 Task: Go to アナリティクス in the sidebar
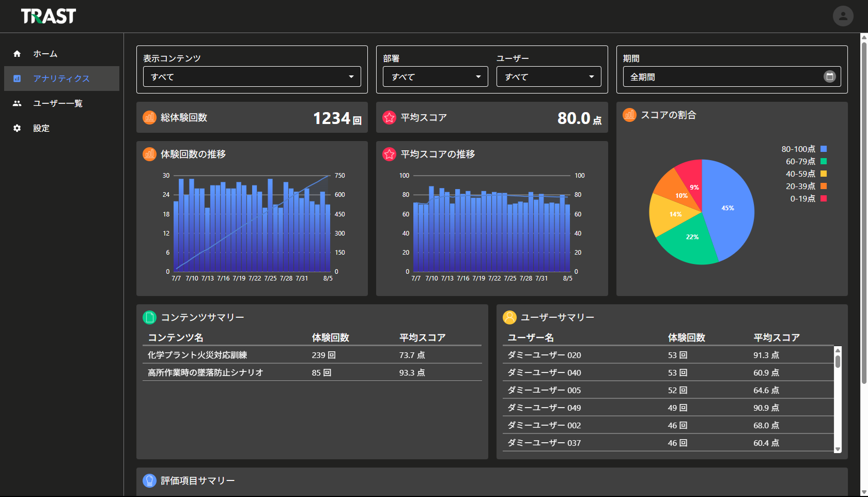click(61, 79)
